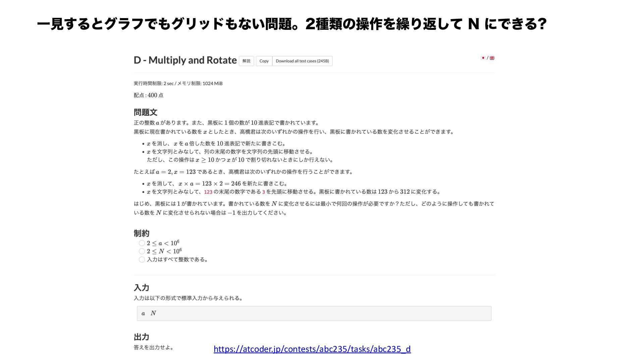
Task: Switch language with the UK flag icon
Action: [492, 58]
